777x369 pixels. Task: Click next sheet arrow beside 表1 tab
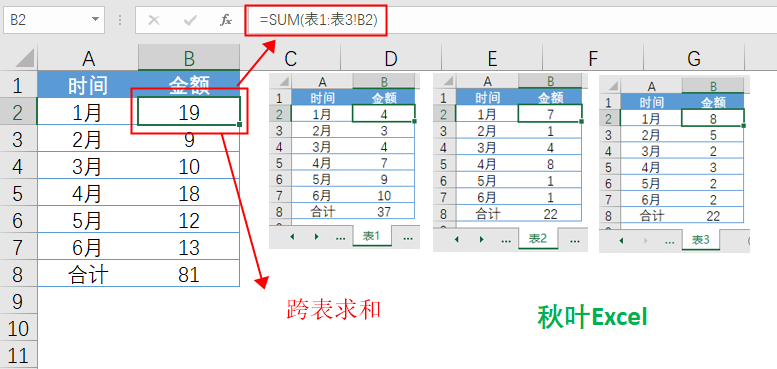[x=316, y=237]
